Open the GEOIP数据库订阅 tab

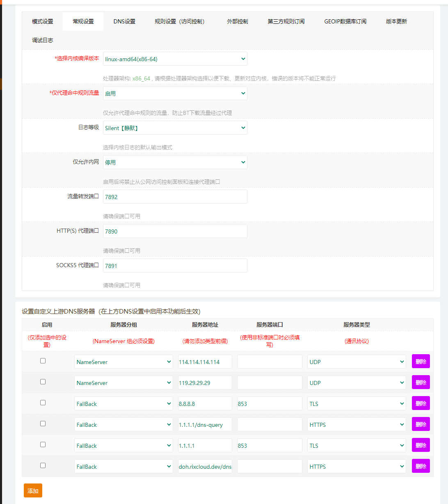click(345, 21)
